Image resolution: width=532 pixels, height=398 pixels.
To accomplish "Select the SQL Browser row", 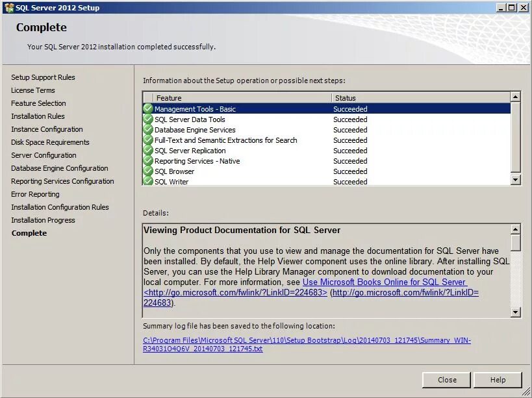I will click(327, 171).
